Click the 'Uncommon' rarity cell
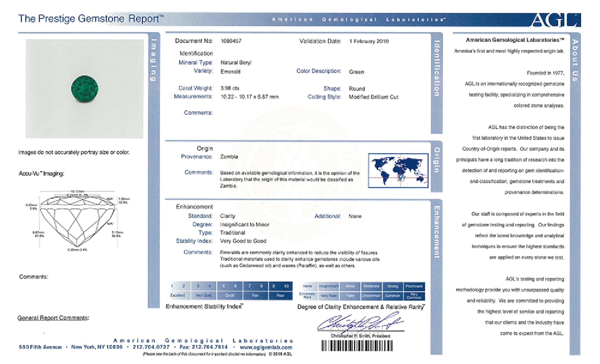The height and width of the screenshot is (364, 600). (371, 296)
